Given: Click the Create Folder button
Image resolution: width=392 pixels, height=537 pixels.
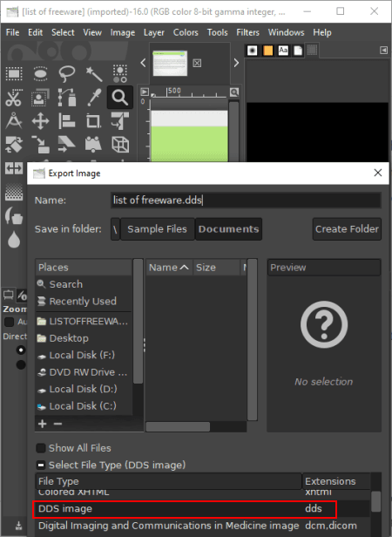Looking at the screenshot, I should [347, 228].
